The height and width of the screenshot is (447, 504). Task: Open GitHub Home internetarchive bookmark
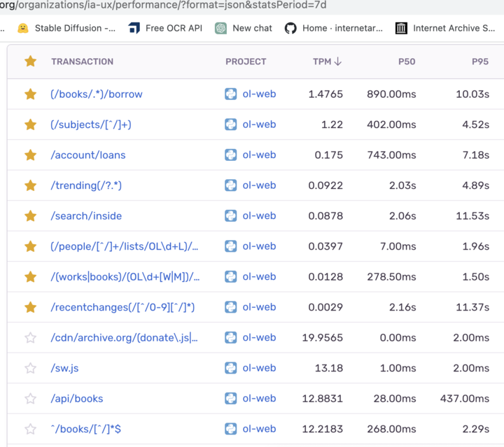point(333,28)
